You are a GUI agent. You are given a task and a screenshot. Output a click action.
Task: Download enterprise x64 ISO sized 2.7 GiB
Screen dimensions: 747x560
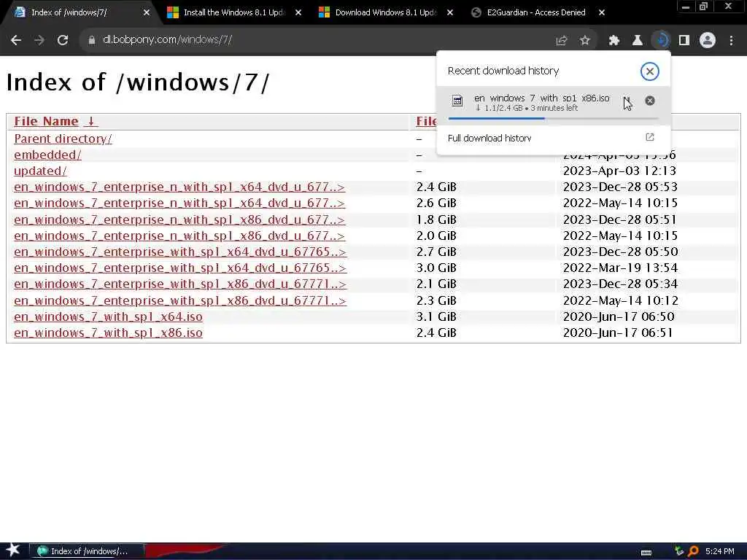point(180,252)
